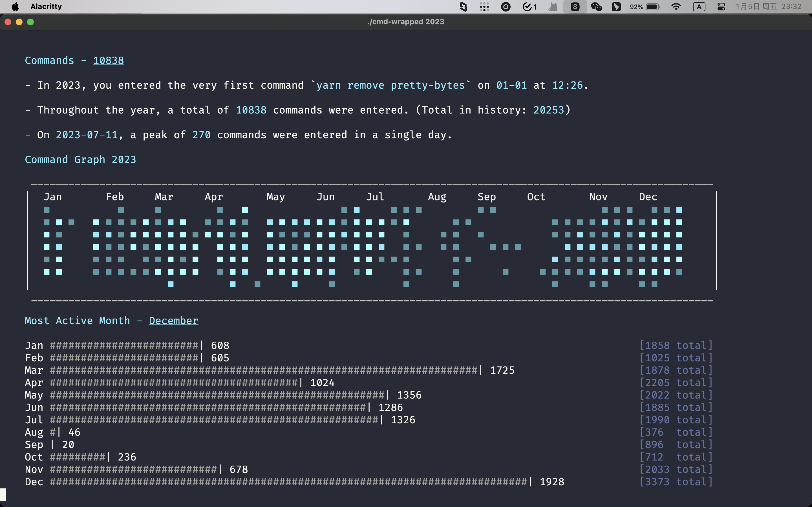Click the WeChat menu bar icon
Viewport: 812px width, 507px height.
(x=596, y=7)
